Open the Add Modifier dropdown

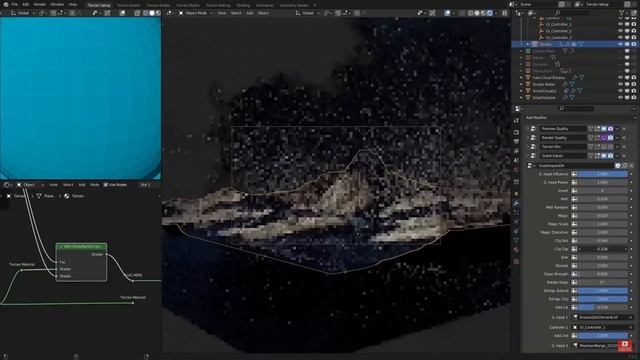coord(579,118)
